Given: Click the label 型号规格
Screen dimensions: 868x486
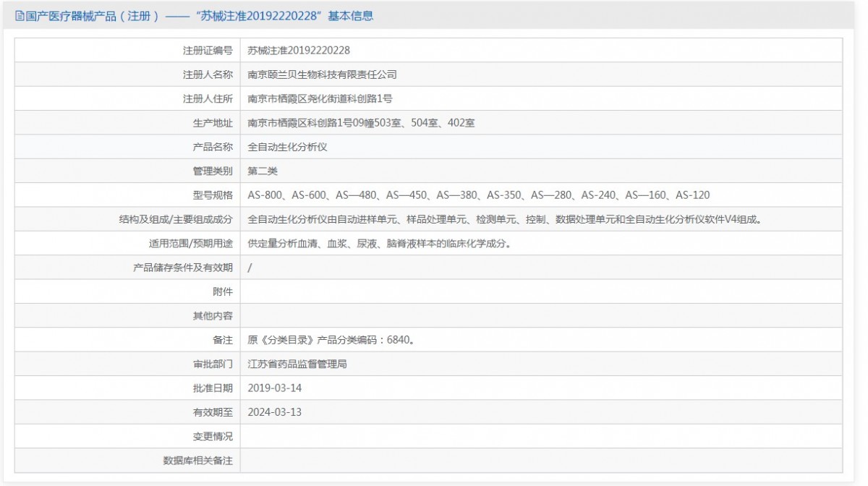Looking at the screenshot, I should [x=213, y=195].
